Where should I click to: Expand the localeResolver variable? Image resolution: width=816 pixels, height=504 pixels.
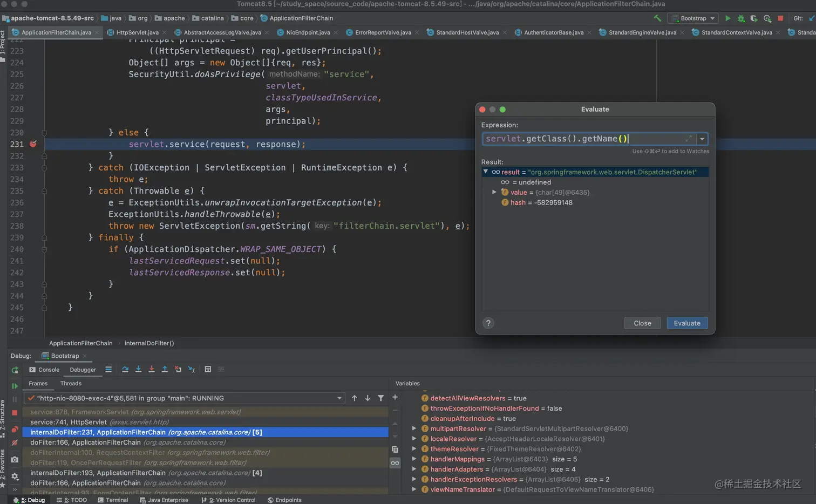[414, 439]
